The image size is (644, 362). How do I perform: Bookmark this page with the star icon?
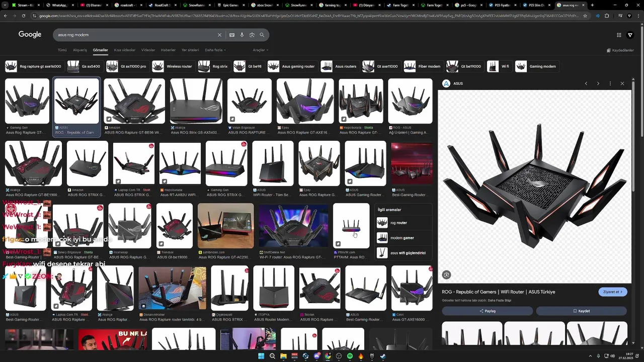coord(585,16)
